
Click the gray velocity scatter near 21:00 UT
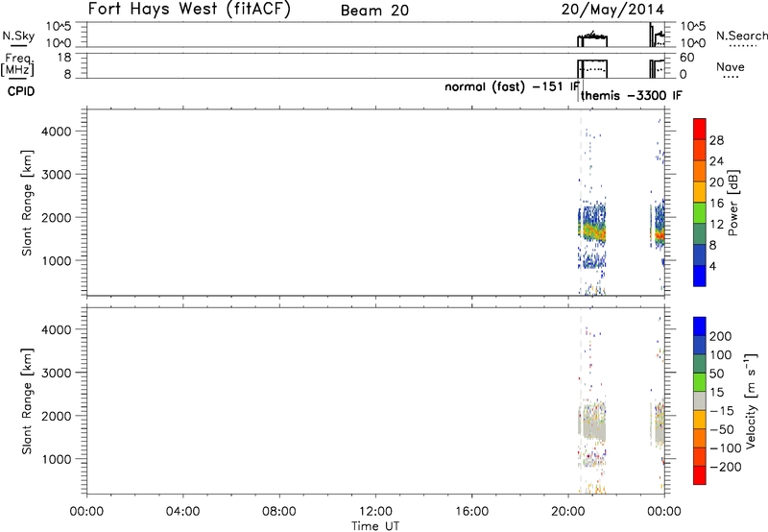pos(593,424)
